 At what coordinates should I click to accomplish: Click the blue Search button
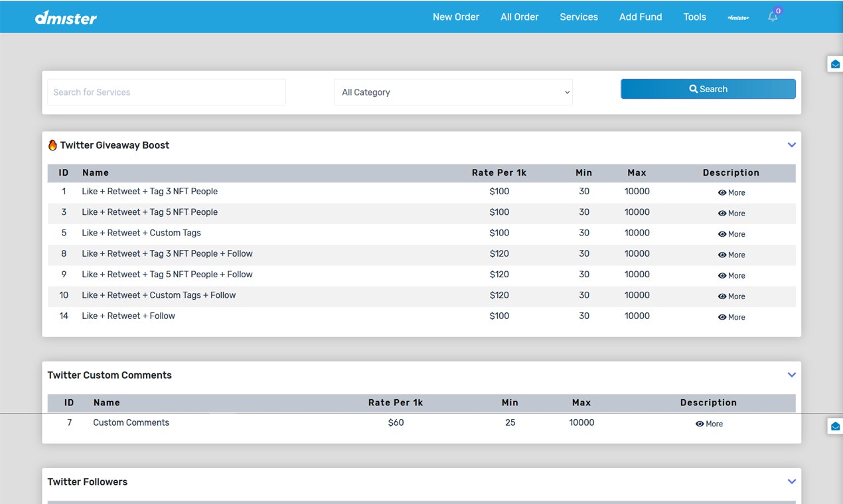[708, 89]
